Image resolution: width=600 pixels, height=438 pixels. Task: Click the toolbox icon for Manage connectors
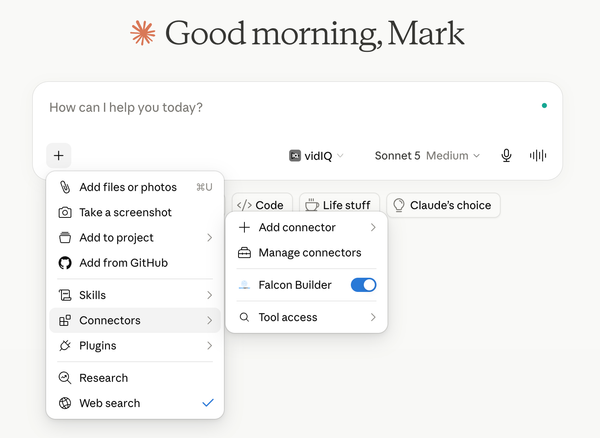[244, 252]
